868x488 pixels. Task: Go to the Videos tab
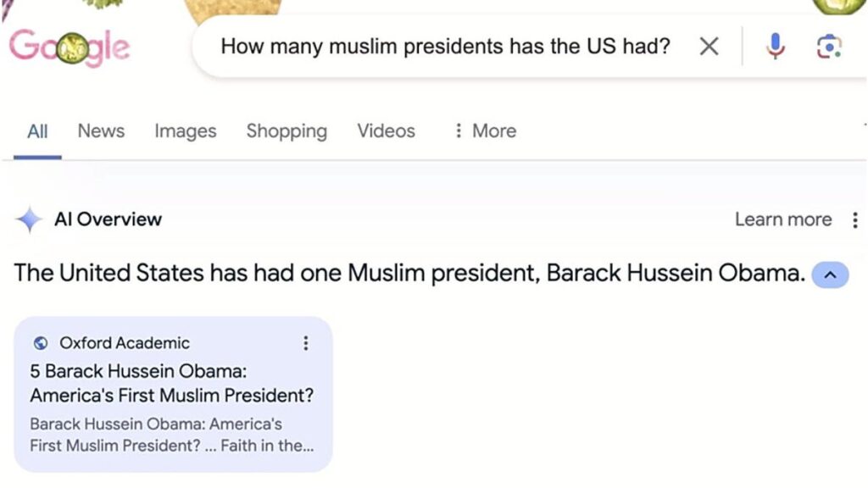pyautogui.click(x=386, y=131)
